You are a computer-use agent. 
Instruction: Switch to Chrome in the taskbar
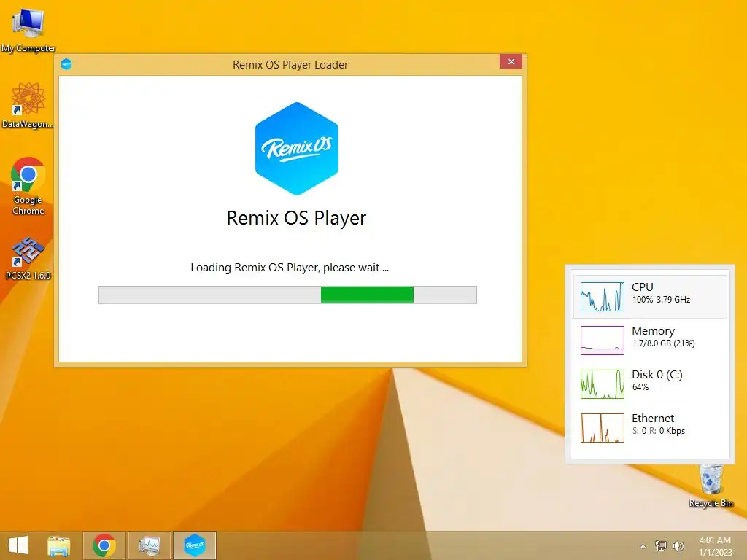tap(104, 545)
